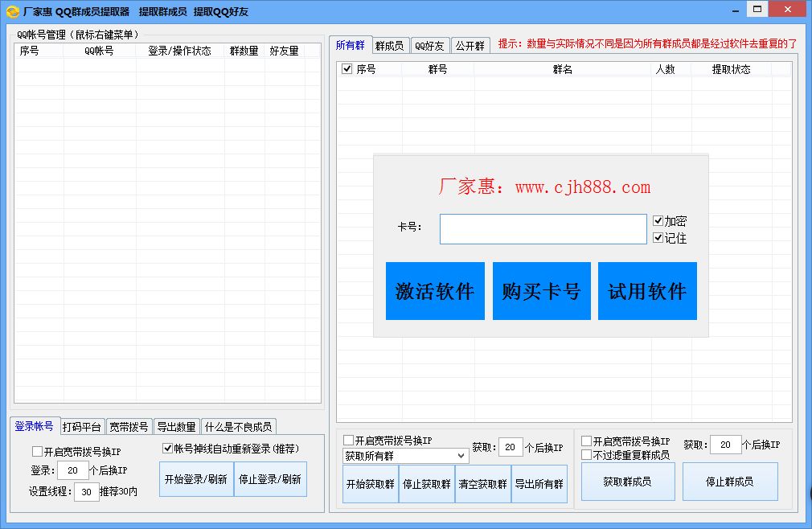The image size is (812, 529).
Task: Click 停止群成员 button
Action: (730, 482)
